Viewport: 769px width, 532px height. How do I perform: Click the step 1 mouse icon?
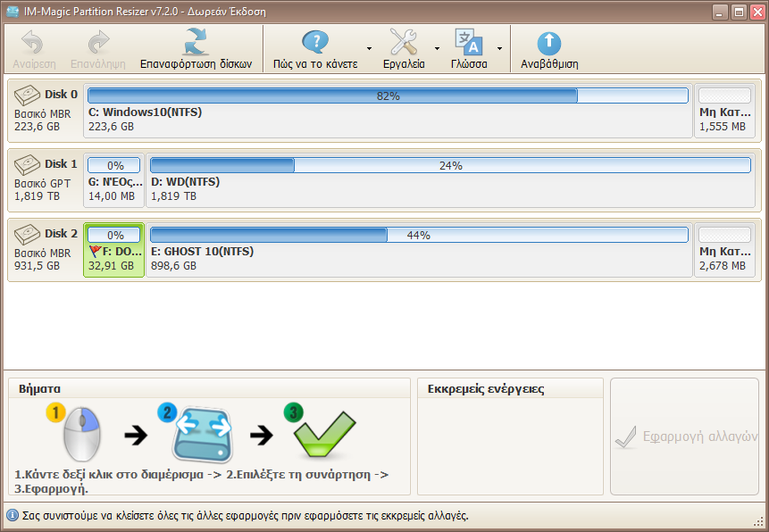click(81, 434)
